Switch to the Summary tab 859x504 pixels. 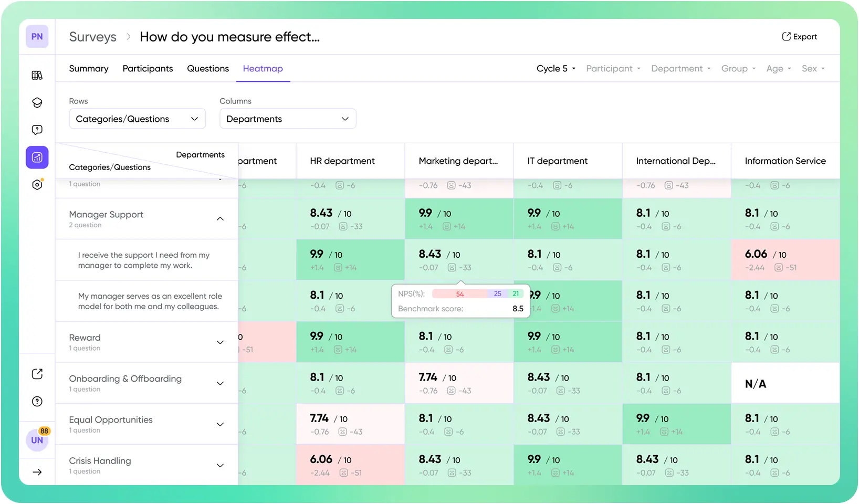[89, 69]
